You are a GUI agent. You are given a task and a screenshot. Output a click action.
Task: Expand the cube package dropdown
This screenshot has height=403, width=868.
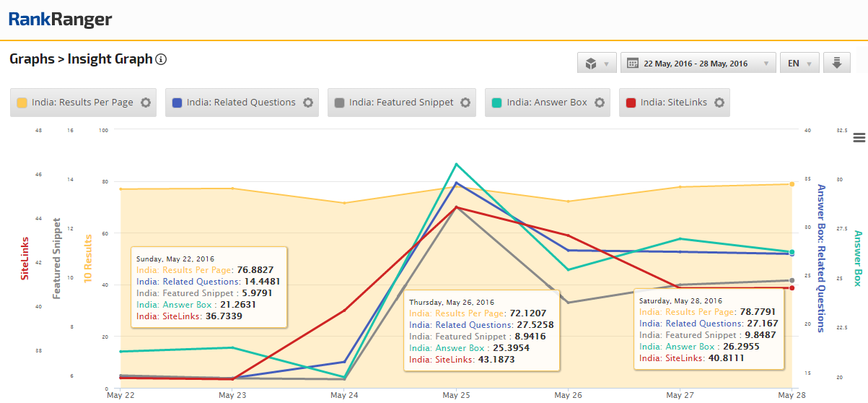point(597,64)
